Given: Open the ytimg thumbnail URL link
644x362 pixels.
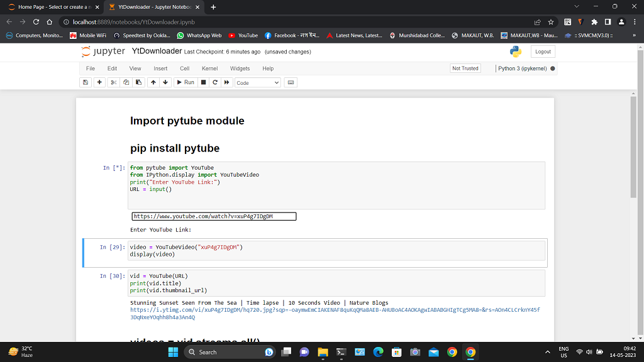Looking at the screenshot, I should tap(335, 314).
